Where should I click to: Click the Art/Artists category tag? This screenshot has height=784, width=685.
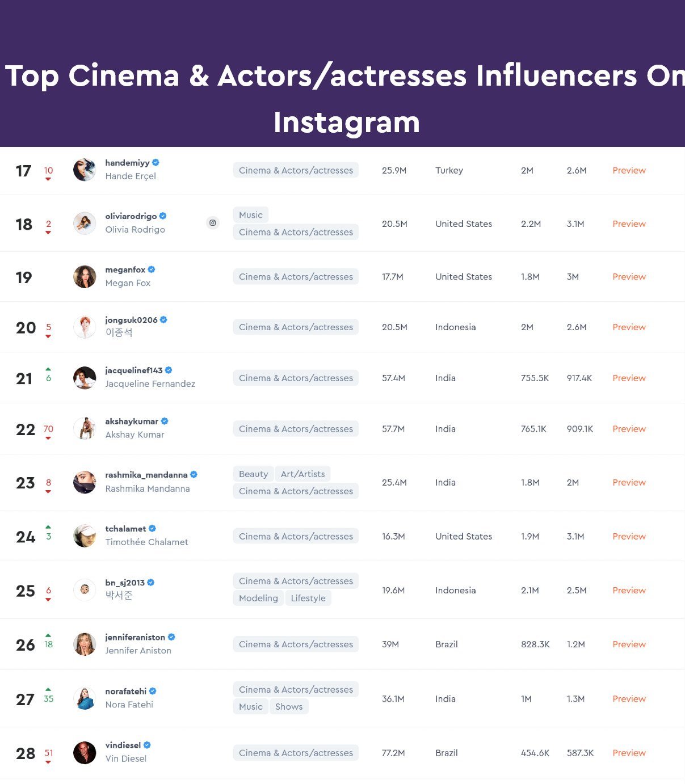(x=302, y=474)
